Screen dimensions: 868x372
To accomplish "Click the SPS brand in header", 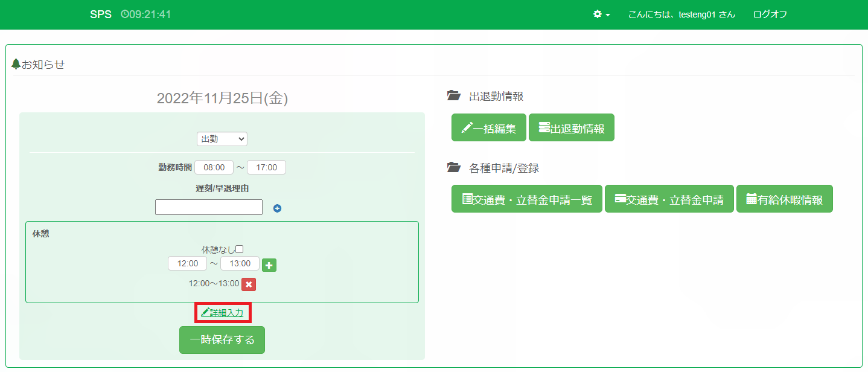I will click(101, 14).
